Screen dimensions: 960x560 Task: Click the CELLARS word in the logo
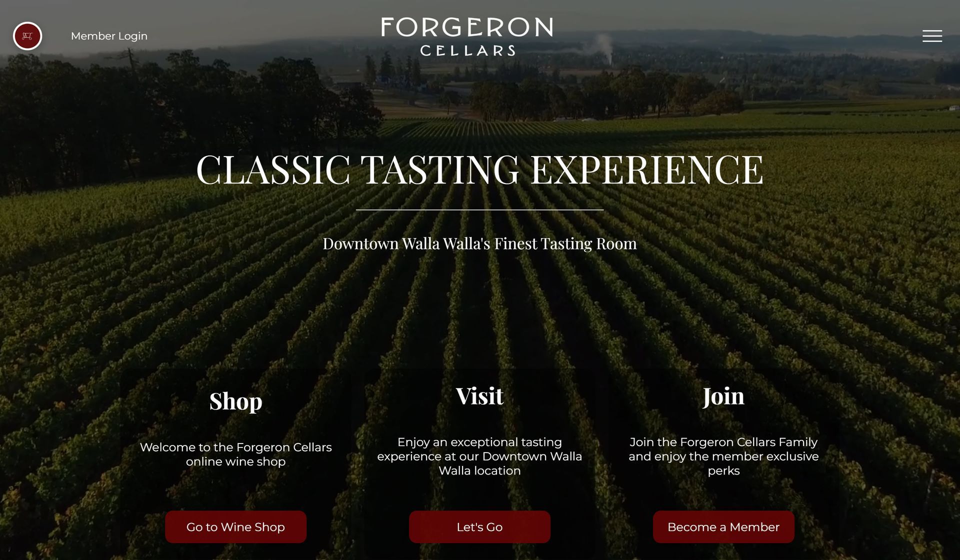467,50
